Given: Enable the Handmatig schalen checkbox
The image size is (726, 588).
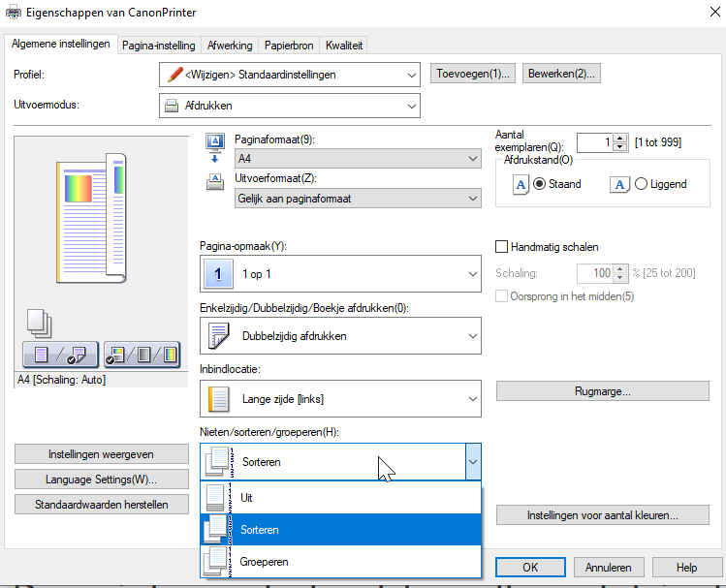Looking at the screenshot, I should (502, 247).
